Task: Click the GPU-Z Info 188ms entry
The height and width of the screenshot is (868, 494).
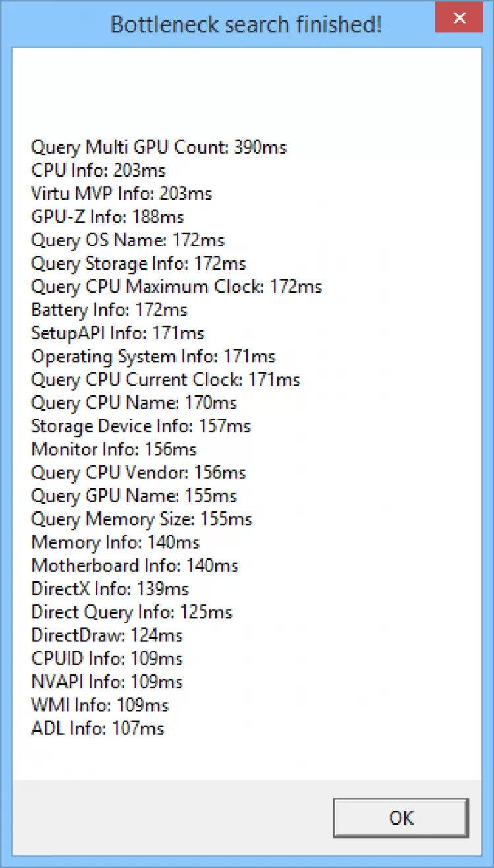Action: pos(107,217)
